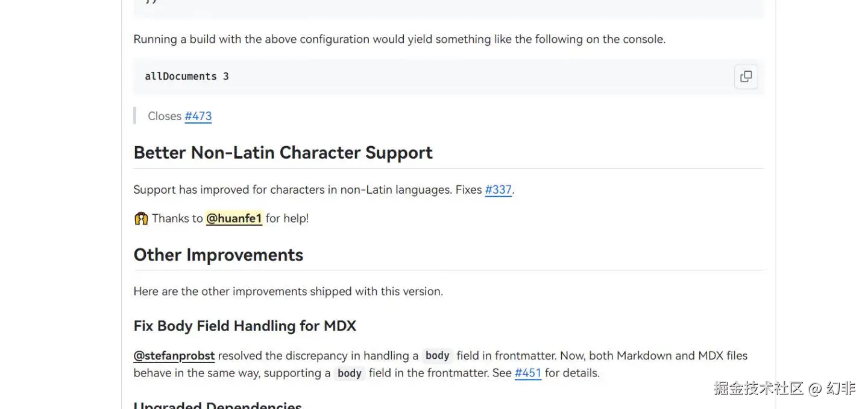This screenshot has height=409, width=868.
Task: Follow the #451 details link
Action: tap(527, 373)
